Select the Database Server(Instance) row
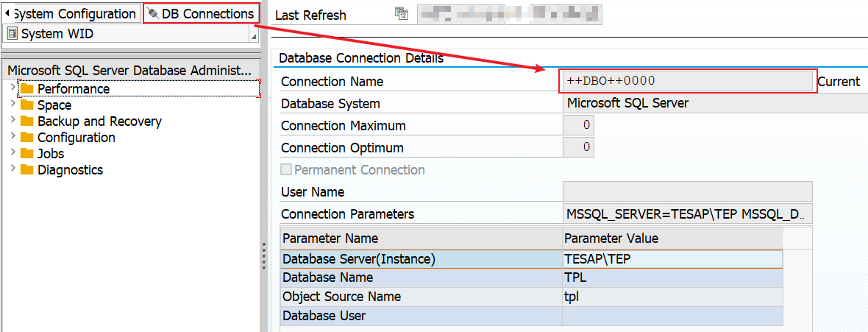The height and width of the screenshot is (332, 868). click(x=531, y=259)
